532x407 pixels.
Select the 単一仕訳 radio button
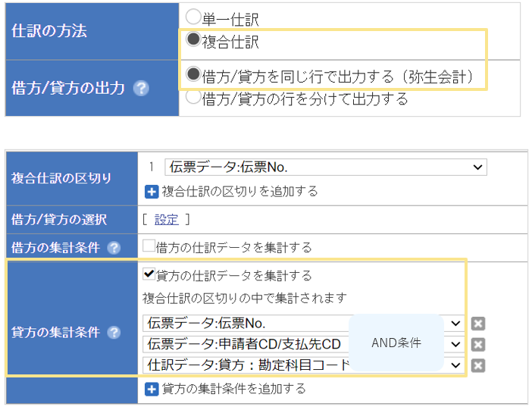point(193,16)
